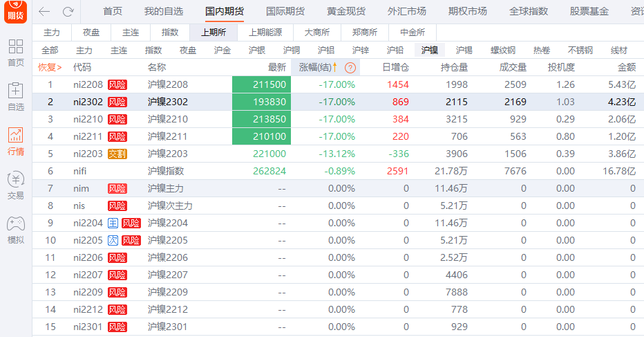Select the ni2204 沪镍2204 row

168,223
